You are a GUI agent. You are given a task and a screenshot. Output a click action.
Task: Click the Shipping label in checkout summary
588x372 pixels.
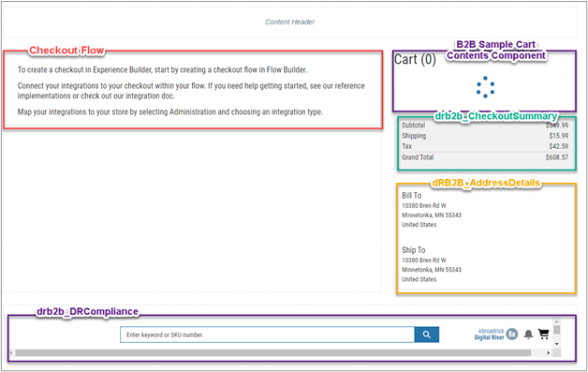(414, 136)
